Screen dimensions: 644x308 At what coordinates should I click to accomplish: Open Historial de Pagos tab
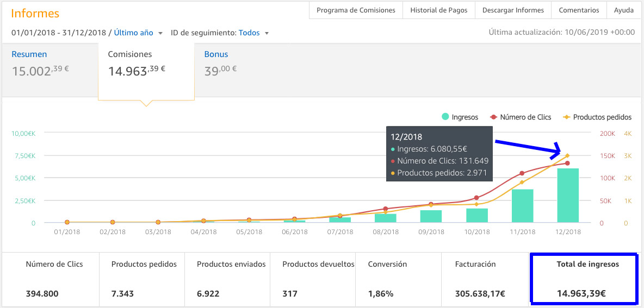[438, 10]
